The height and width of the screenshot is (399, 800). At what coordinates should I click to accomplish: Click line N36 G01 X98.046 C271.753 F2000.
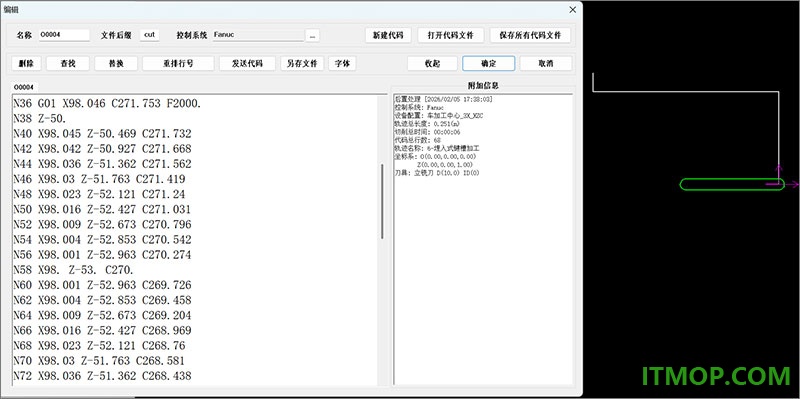pyautogui.click(x=107, y=104)
